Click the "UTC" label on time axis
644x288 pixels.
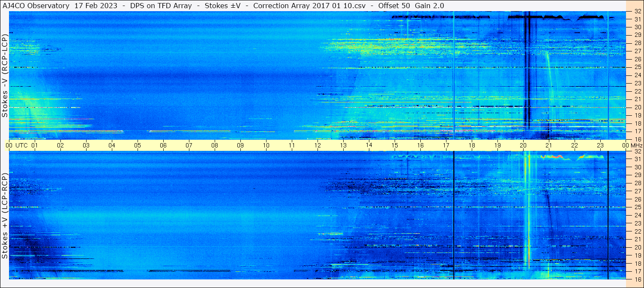(x=21, y=145)
